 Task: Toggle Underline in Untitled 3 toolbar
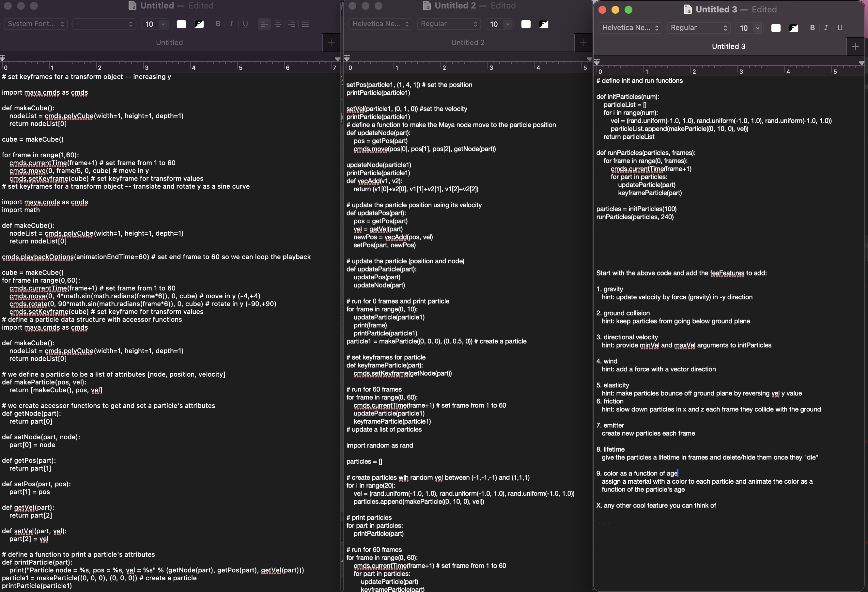pyautogui.click(x=840, y=28)
